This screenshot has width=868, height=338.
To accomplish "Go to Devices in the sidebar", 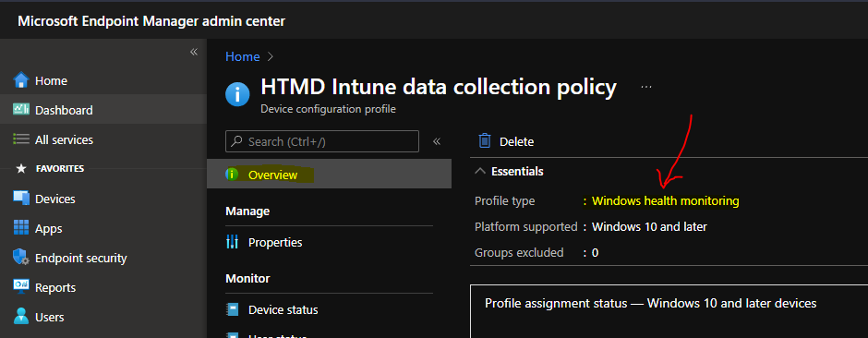I will 103,199.
